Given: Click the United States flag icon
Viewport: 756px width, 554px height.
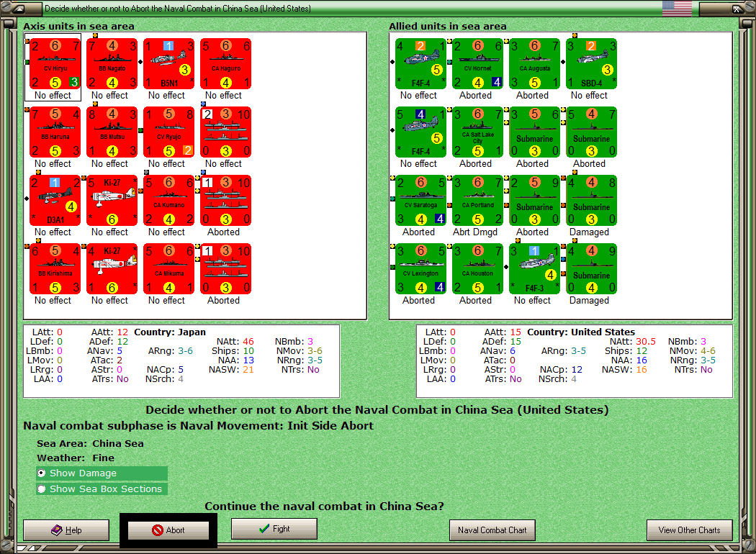Looking at the screenshot, I should [678, 8].
